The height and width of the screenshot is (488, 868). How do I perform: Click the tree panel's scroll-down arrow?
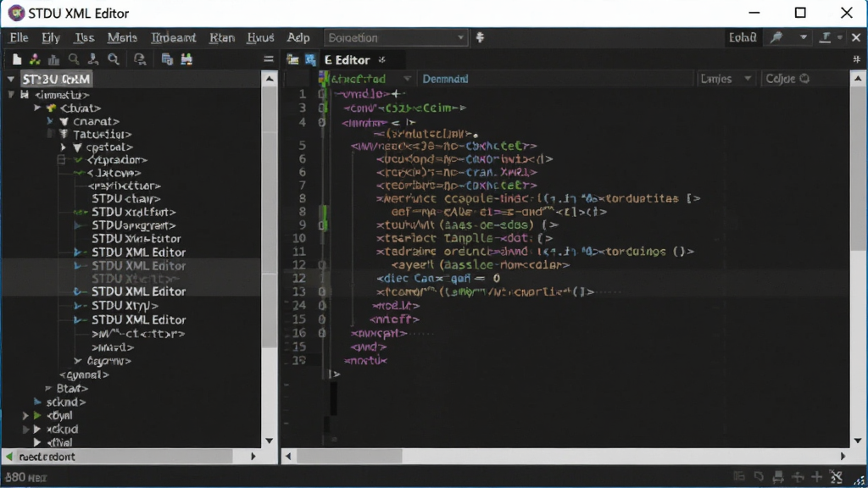coord(270,441)
